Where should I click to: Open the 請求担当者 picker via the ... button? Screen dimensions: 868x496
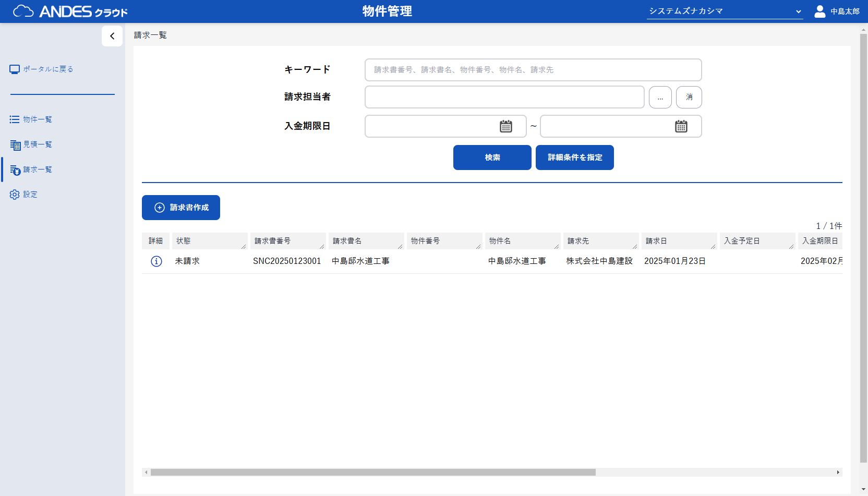660,97
